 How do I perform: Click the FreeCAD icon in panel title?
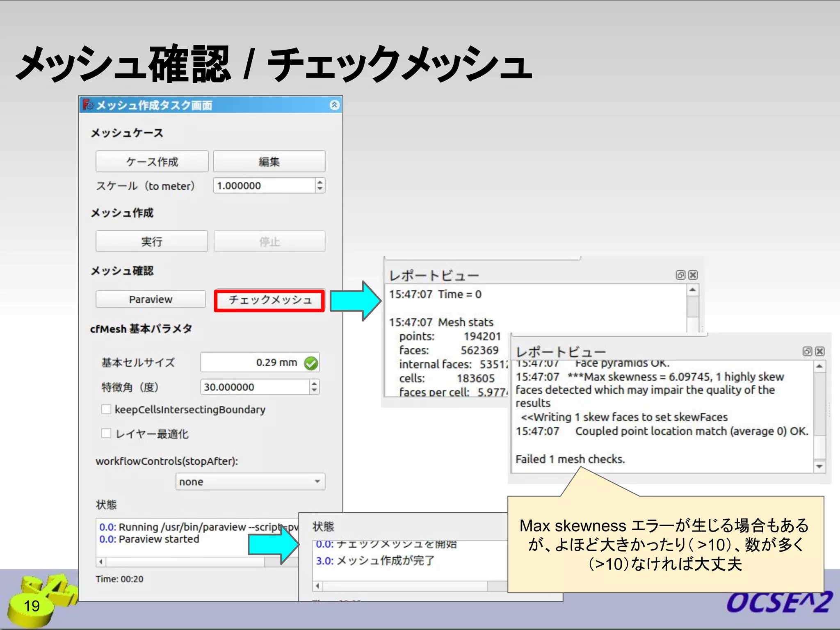coord(88,105)
